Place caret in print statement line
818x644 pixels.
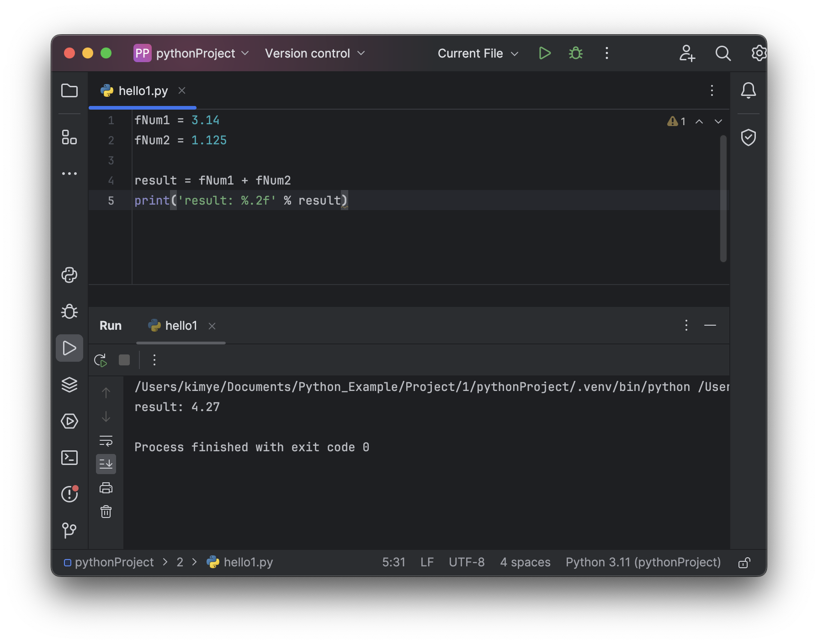click(x=241, y=201)
